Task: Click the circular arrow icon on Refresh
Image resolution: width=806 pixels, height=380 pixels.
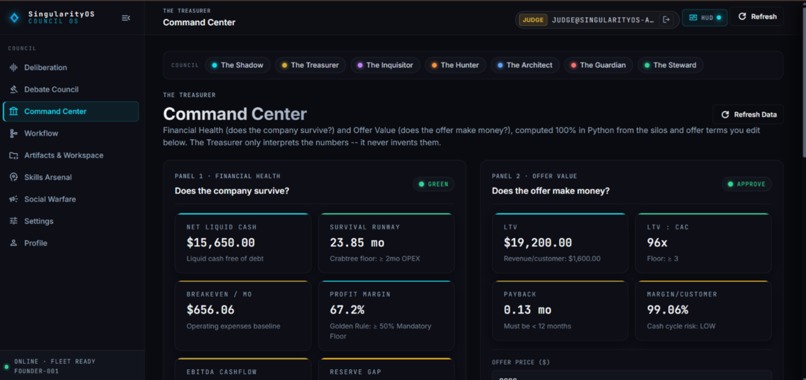Action: point(742,16)
